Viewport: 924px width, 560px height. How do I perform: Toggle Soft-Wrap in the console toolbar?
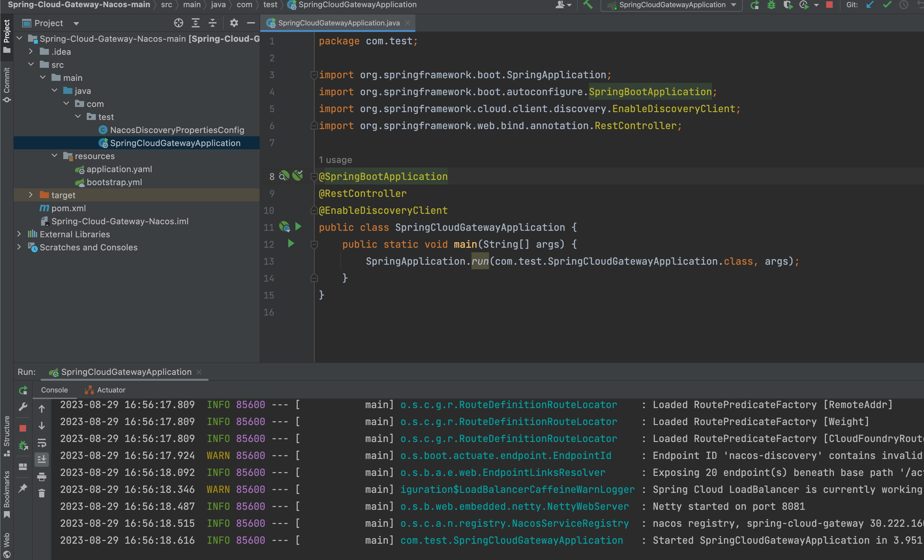click(42, 443)
